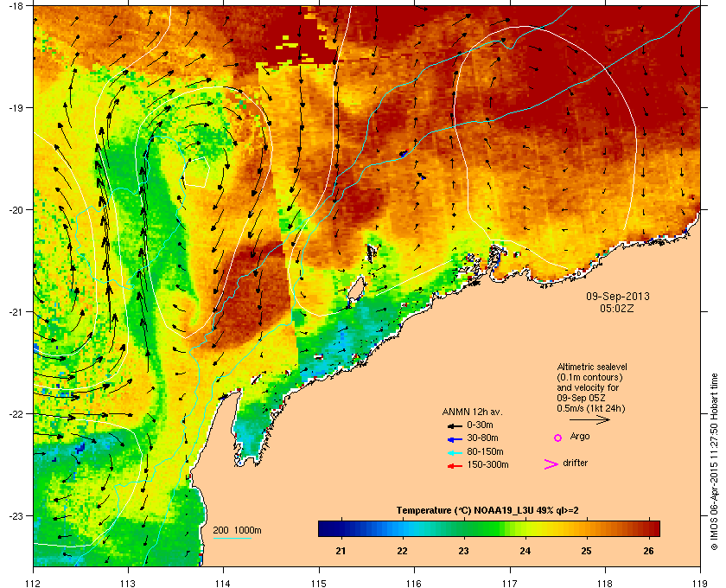
Task: Click the dark blue end of the color bar
Action: pyautogui.click(x=324, y=528)
